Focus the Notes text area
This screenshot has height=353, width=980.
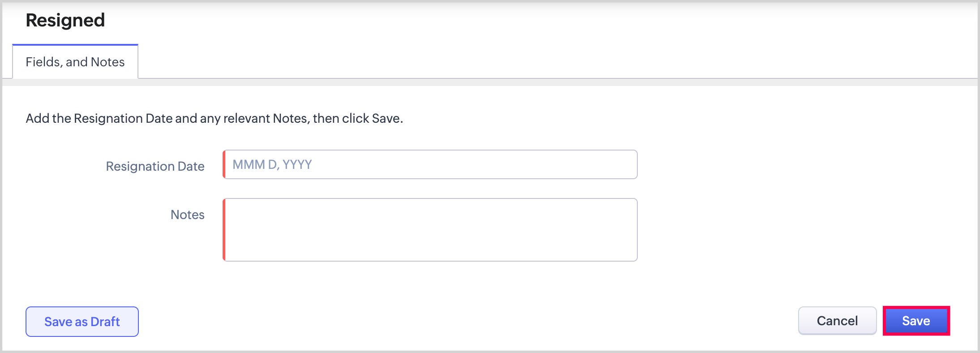430,230
